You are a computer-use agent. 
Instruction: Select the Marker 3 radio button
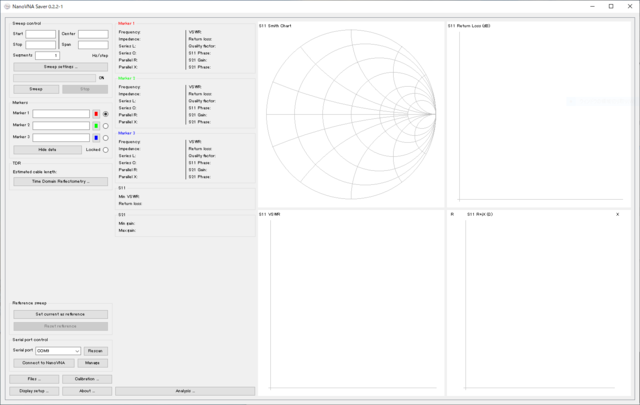point(106,138)
